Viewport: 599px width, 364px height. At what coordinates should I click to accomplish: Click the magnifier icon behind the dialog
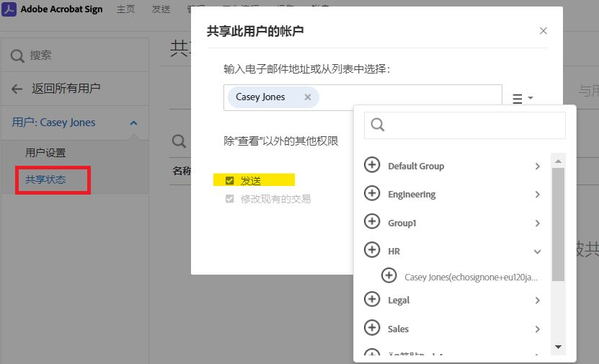(x=179, y=141)
